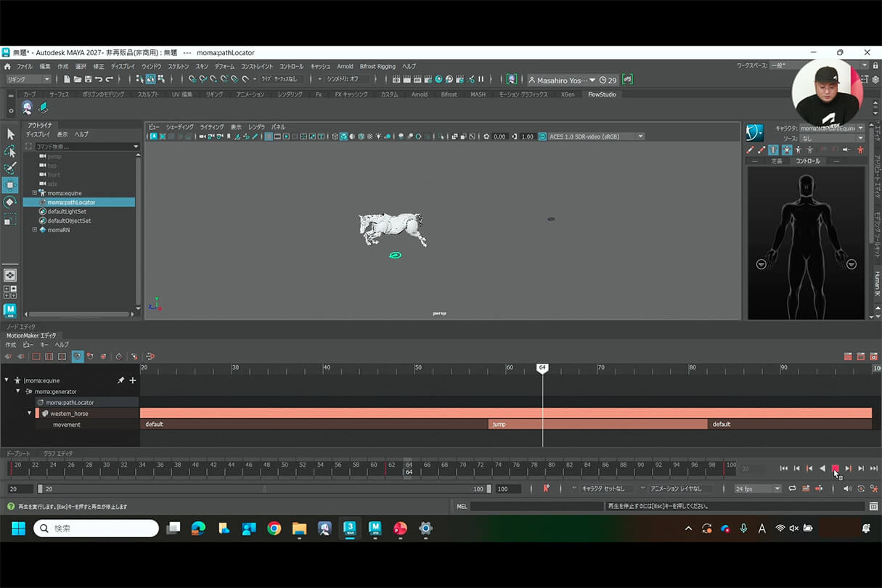Select defaultObjectSet in Outliner
This screenshot has width=882, height=588.
tap(69, 221)
